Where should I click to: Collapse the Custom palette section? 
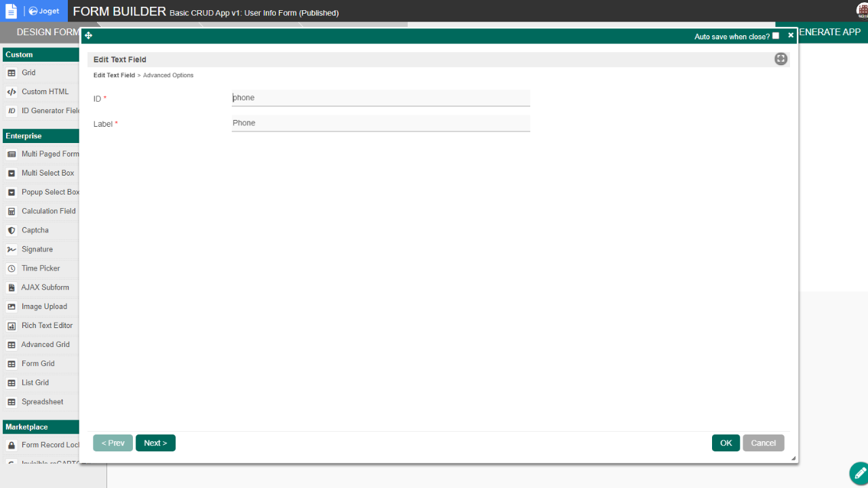click(x=41, y=55)
